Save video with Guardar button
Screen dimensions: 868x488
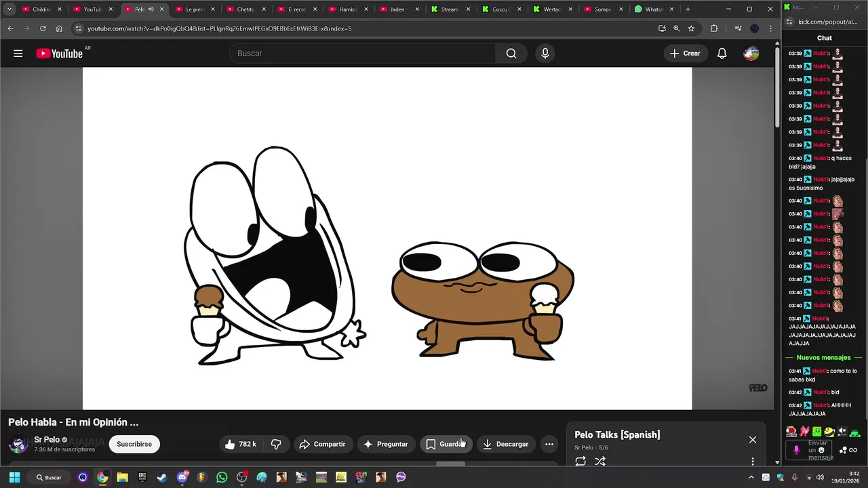pyautogui.click(x=446, y=444)
